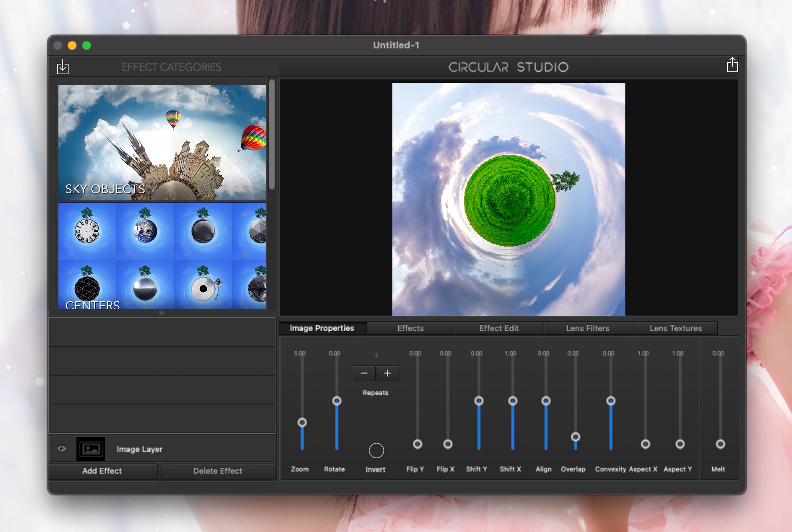Viewport: 792px width, 532px height.
Task: Click the Shift X slider handle
Action: pos(513,400)
